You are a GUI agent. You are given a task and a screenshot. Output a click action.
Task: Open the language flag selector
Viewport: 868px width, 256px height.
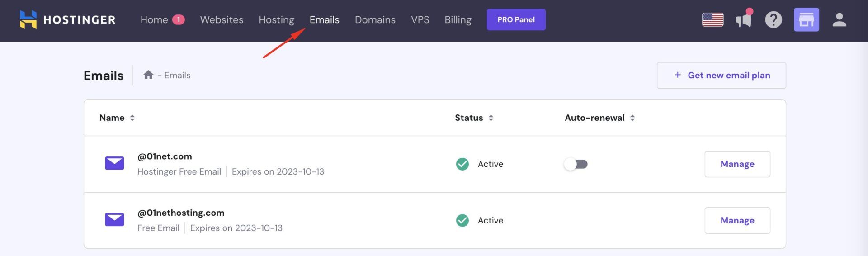(x=712, y=19)
